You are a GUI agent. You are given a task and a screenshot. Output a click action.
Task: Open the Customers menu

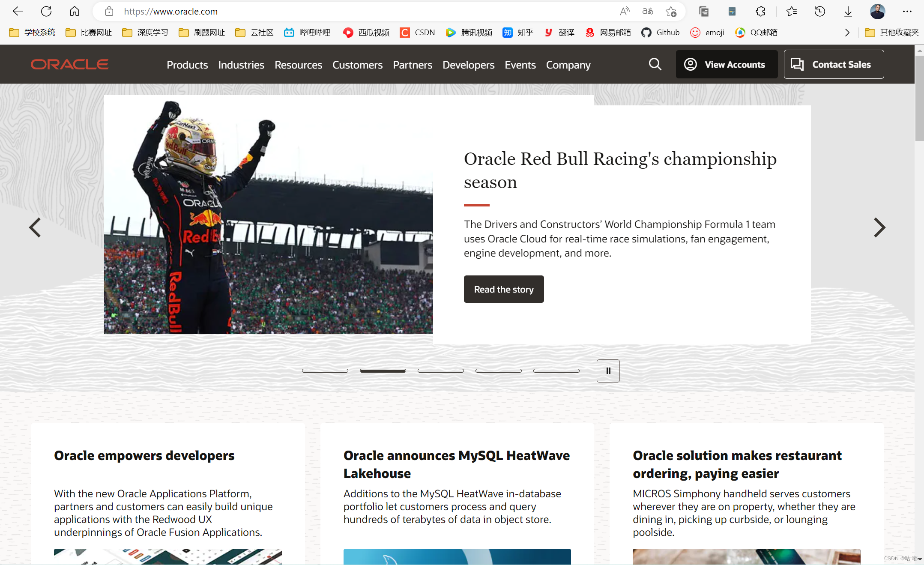tap(358, 65)
